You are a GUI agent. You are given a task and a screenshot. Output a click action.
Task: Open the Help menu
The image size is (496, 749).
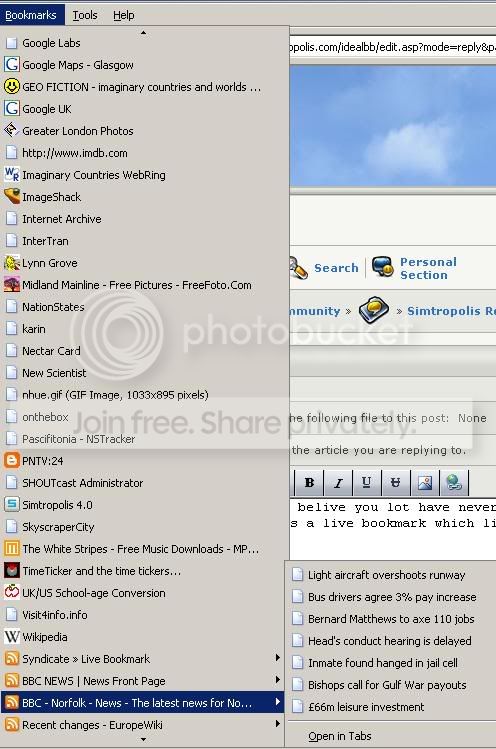point(124,15)
